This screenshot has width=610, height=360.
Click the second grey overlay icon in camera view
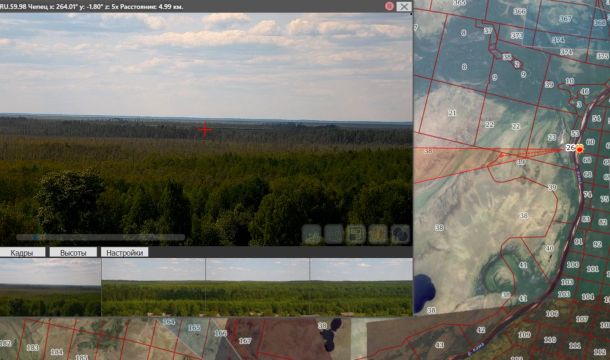pos(334,234)
